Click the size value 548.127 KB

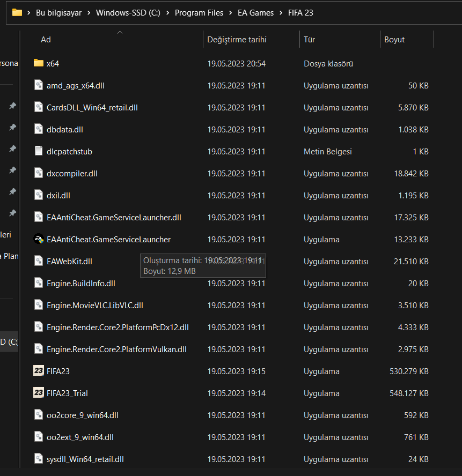click(x=409, y=393)
